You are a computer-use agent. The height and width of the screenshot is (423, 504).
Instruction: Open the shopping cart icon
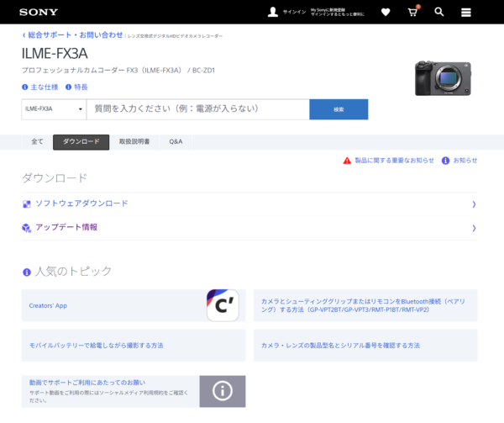(x=412, y=13)
